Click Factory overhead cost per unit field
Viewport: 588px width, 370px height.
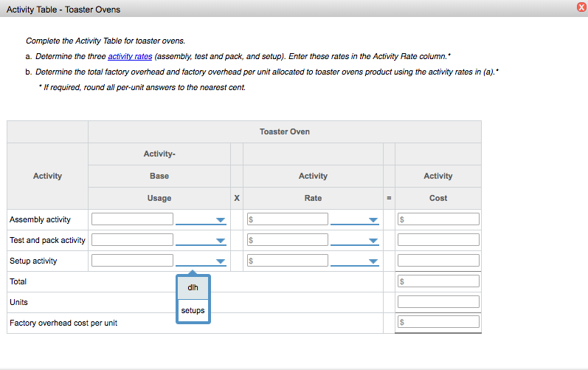[438, 322]
